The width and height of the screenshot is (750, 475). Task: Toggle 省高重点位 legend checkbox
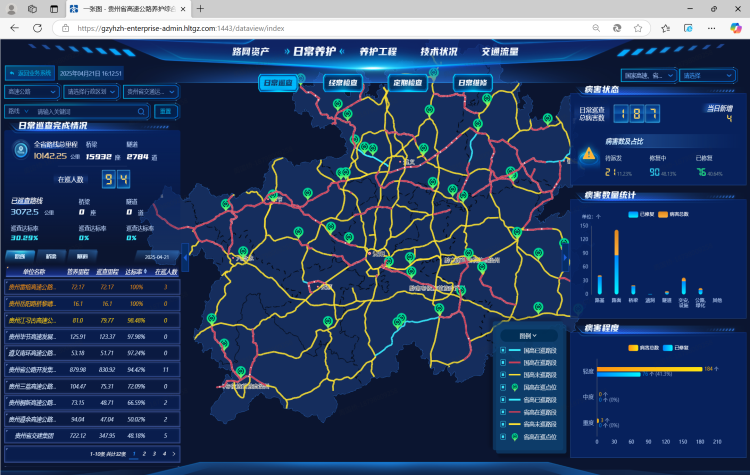(503, 436)
